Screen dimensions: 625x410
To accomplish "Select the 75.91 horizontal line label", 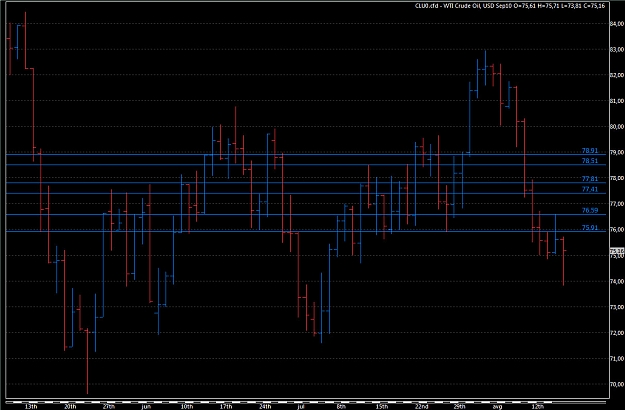I will pos(590,228).
